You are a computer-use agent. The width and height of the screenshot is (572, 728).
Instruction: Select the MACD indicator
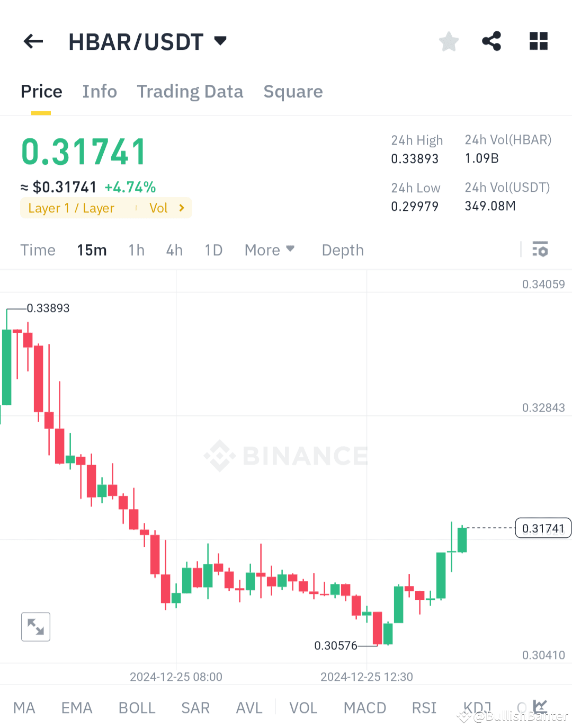click(x=364, y=708)
